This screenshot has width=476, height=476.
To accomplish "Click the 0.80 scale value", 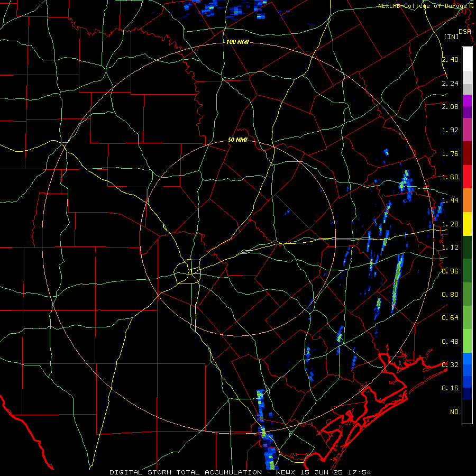I will [x=450, y=295].
